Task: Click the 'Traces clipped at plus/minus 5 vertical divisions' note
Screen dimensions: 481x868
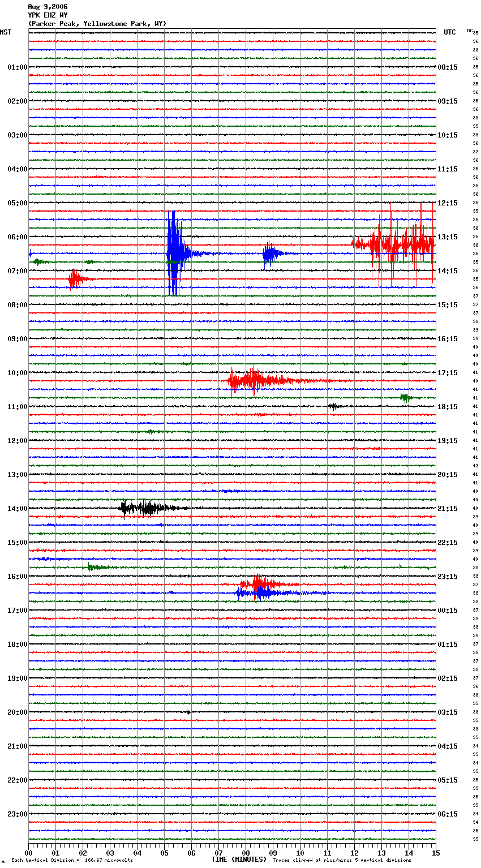Action: coord(342,860)
